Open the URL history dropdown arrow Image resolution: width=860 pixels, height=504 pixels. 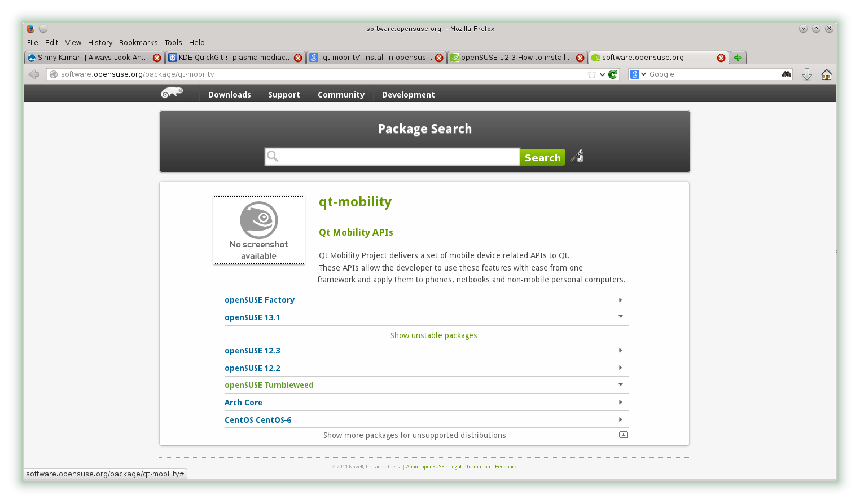pos(602,74)
